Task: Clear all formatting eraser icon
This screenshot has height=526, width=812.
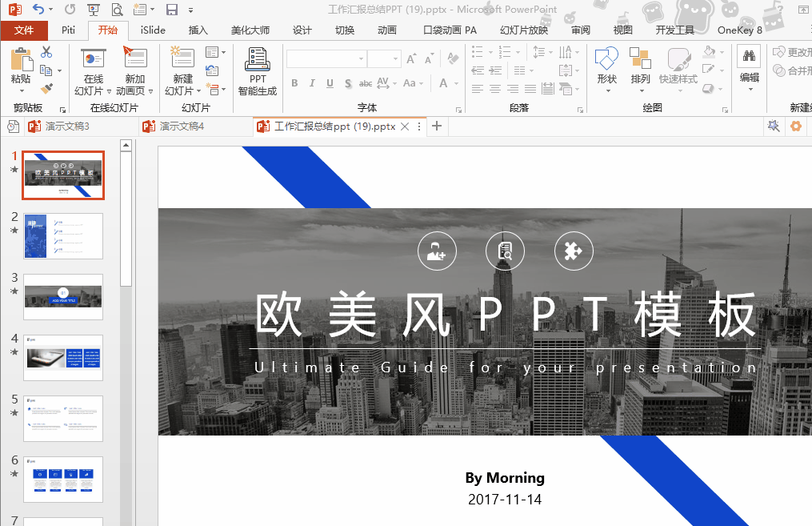Action: pos(453,58)
